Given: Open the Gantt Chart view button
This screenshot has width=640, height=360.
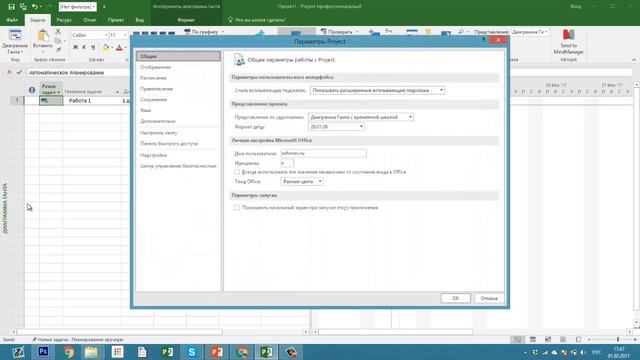Looking at the screenshot, I should tap(15, 42).
